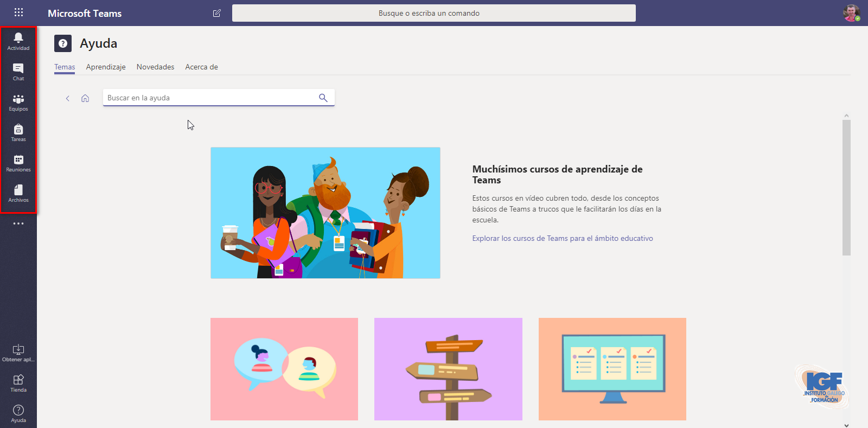
Task: Expand more apps ellipsis in sidebar
Action: tap(18, 223)
